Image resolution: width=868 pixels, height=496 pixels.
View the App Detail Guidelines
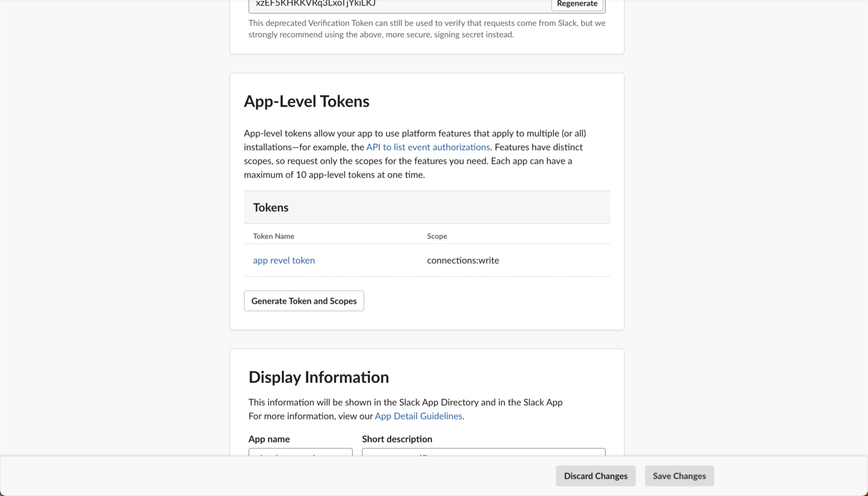pyautogui.click(x=418, y=416)
